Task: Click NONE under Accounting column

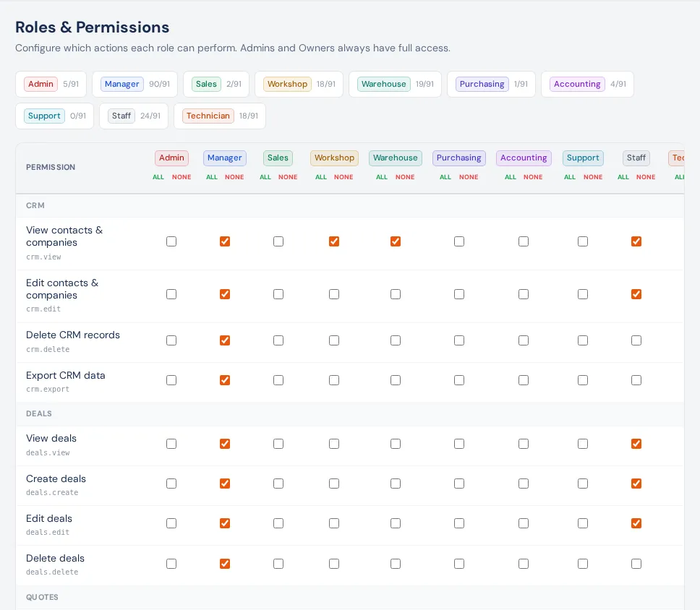Action: pos(533,177)
